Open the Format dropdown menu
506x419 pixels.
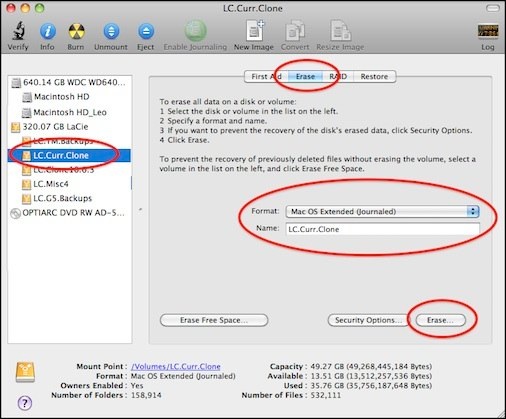click(x=382, y=211)
